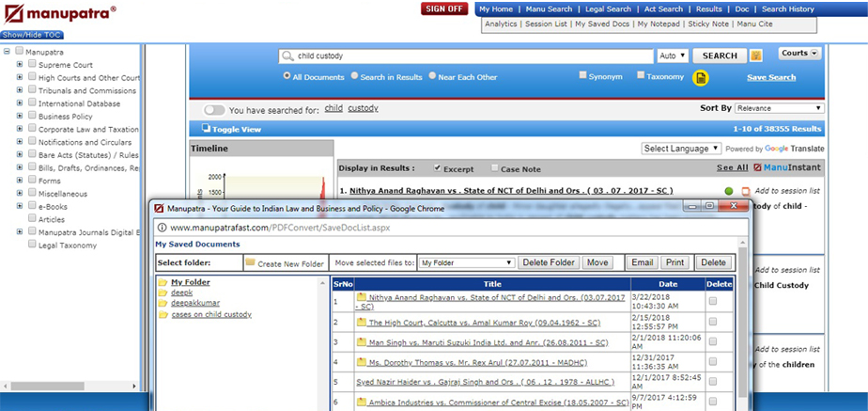Select Search in Results radio button
The height and width of the screenshot is (411, 868).
coord(354,76)
